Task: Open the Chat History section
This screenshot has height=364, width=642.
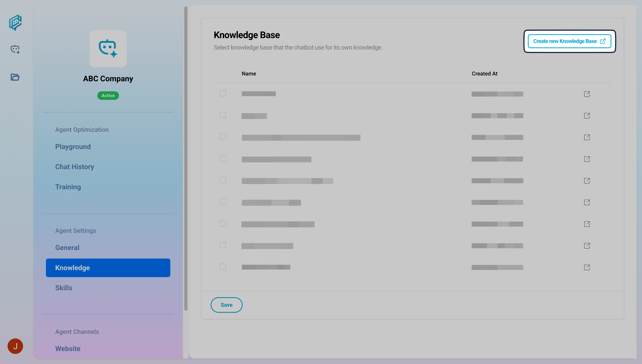Action: pos(75,167)
